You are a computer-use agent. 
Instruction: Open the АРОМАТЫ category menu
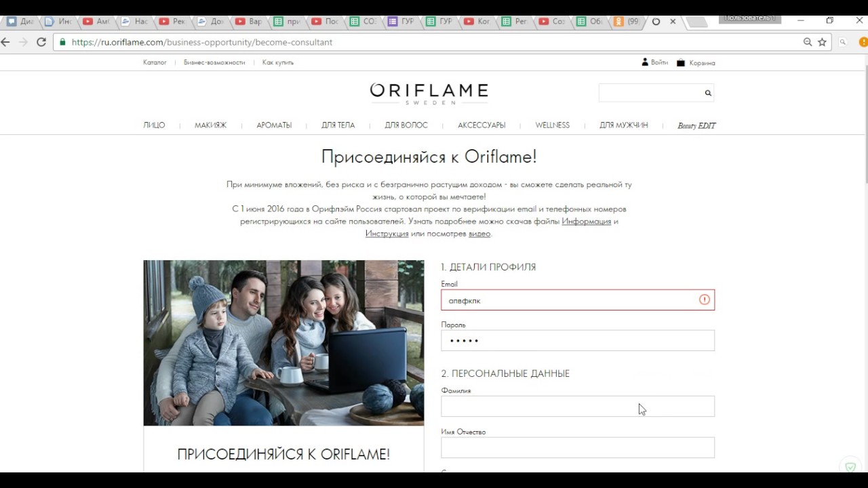(x=274, y=125)
